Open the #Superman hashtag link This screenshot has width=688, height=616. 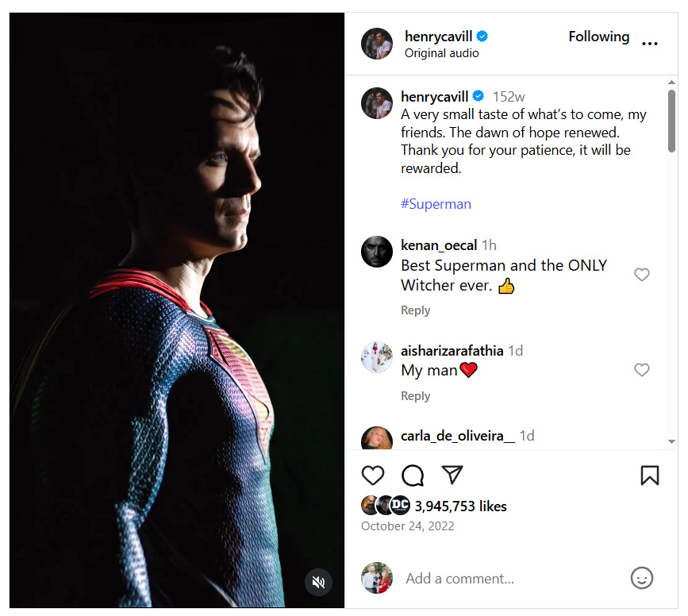436,204
